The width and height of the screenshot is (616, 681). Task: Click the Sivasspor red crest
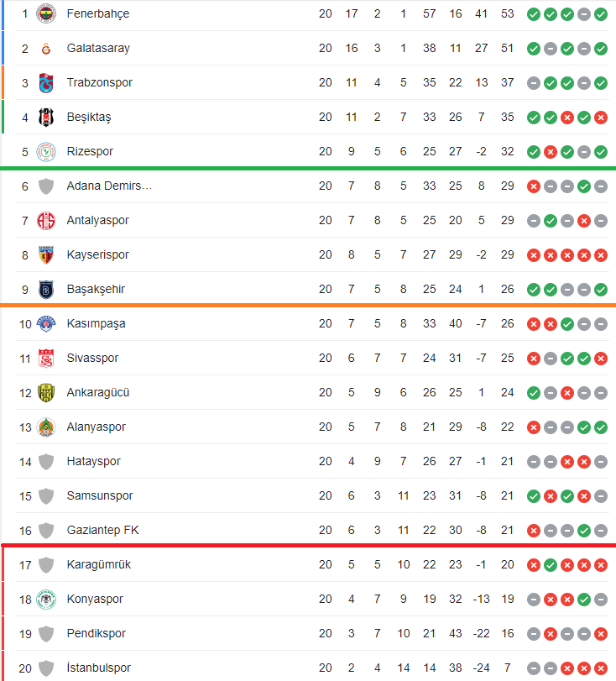point(46,358)
